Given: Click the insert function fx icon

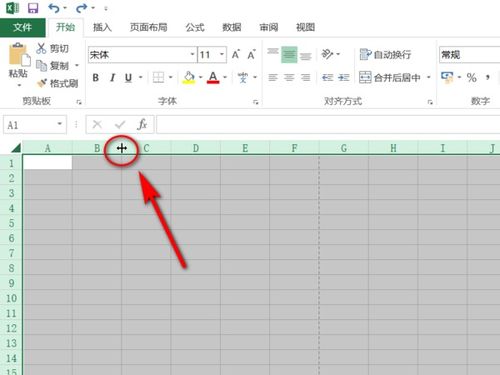Looking at the screenshot, I should click(142, 124).
